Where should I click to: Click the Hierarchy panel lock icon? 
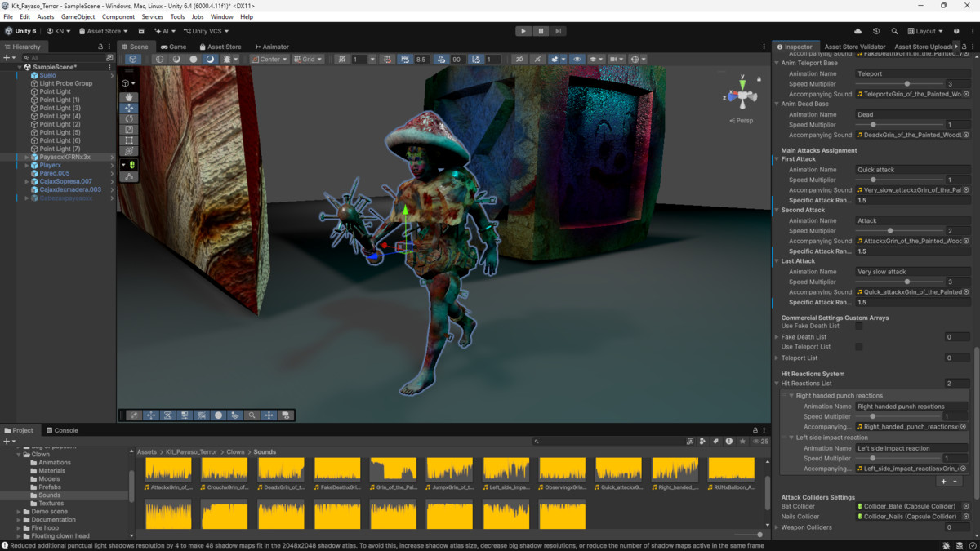[100, 47]
